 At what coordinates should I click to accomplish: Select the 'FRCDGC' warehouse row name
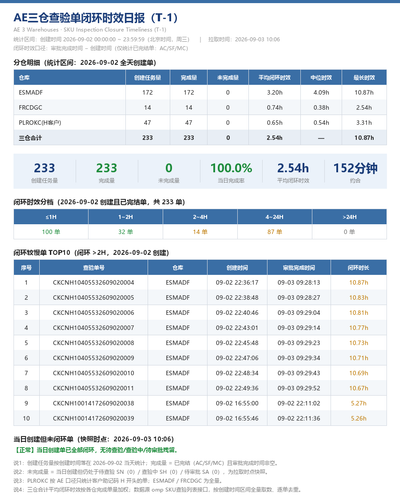point(30,108)
